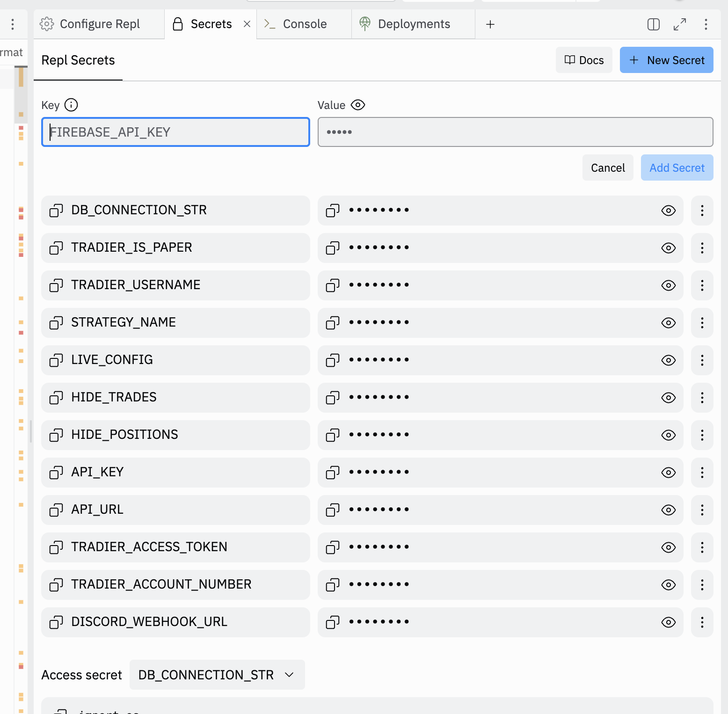Open a new tab with plus icon
728x714 pixels.
(x=490, y=24)
